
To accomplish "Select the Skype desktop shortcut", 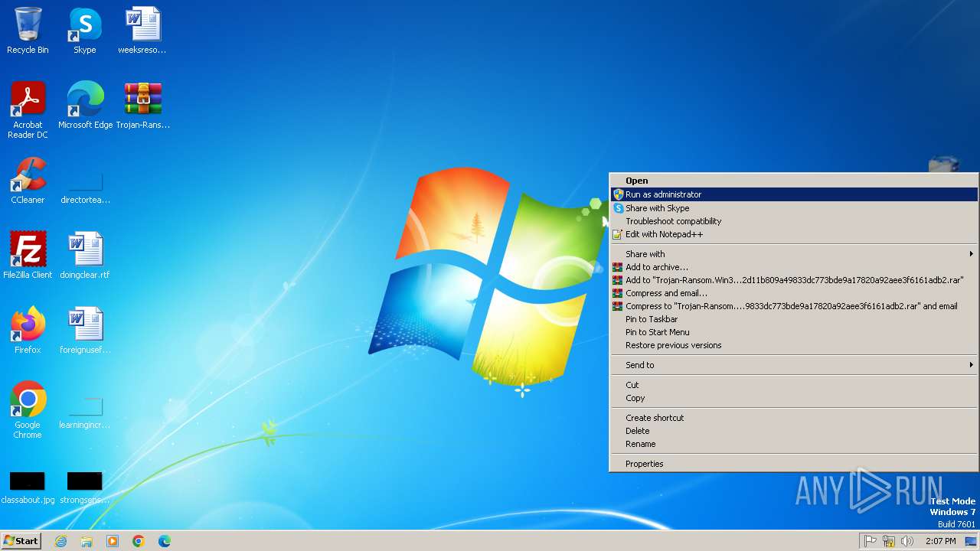I will [85, 31].
